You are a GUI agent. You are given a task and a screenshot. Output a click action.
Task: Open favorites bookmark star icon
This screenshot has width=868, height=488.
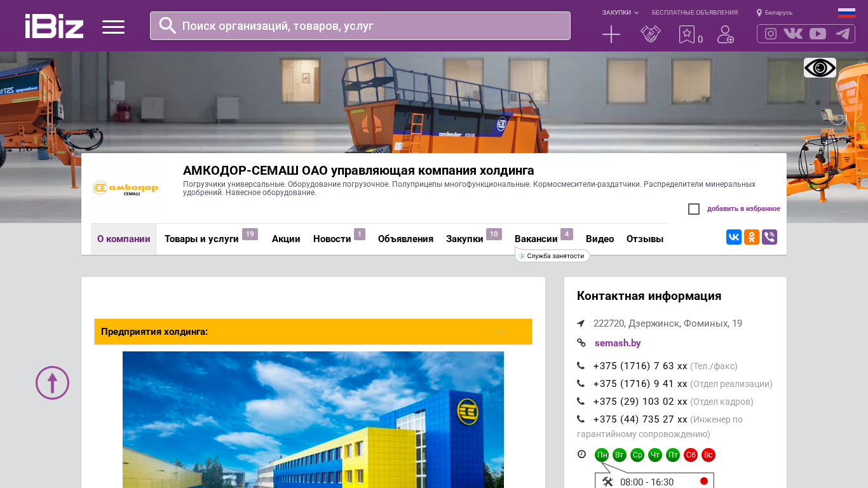[687, 34]
